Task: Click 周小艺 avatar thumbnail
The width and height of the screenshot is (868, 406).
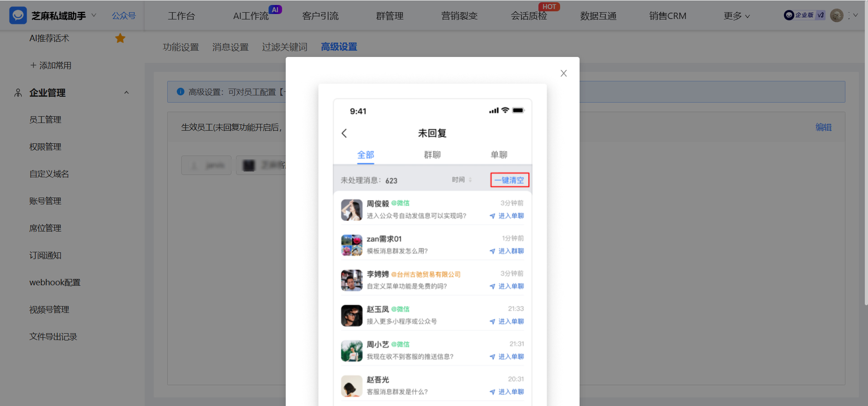Action: pos(352,351)
